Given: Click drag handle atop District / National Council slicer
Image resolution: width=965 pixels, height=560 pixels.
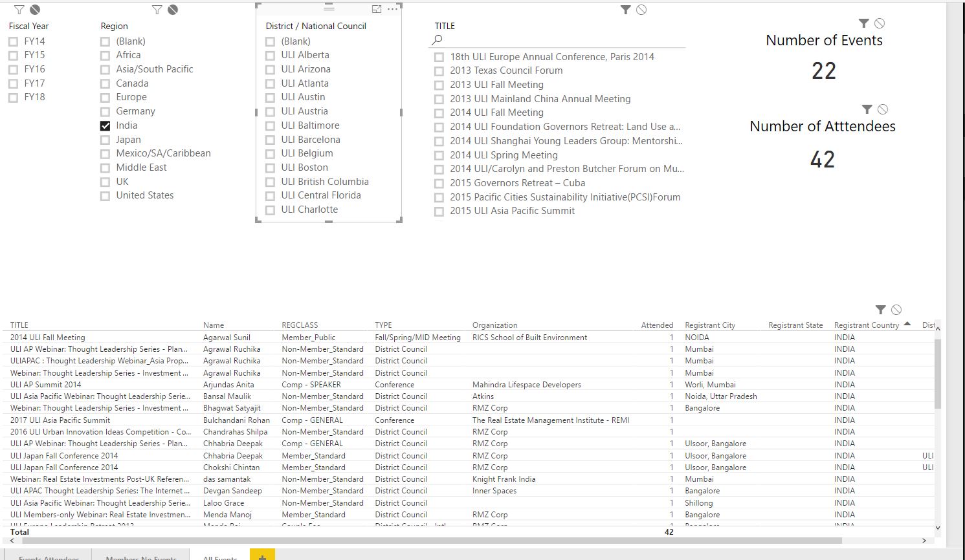Looking at the screenshot, I should 329,8.
